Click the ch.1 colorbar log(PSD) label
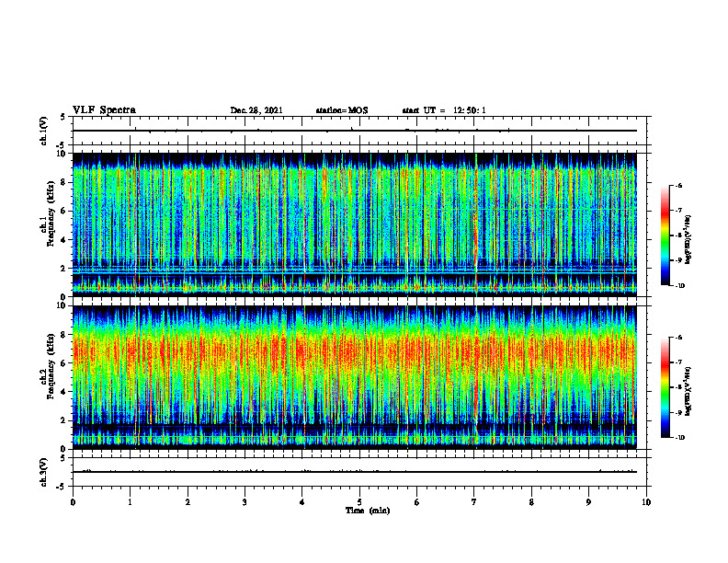 pos(689,240)
